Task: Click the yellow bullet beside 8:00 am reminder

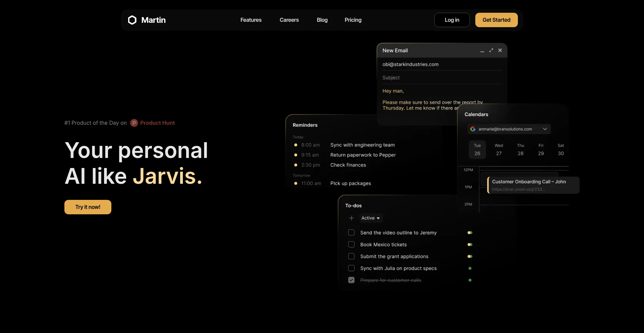Action: pyautogui.click(x=296, y=145)
